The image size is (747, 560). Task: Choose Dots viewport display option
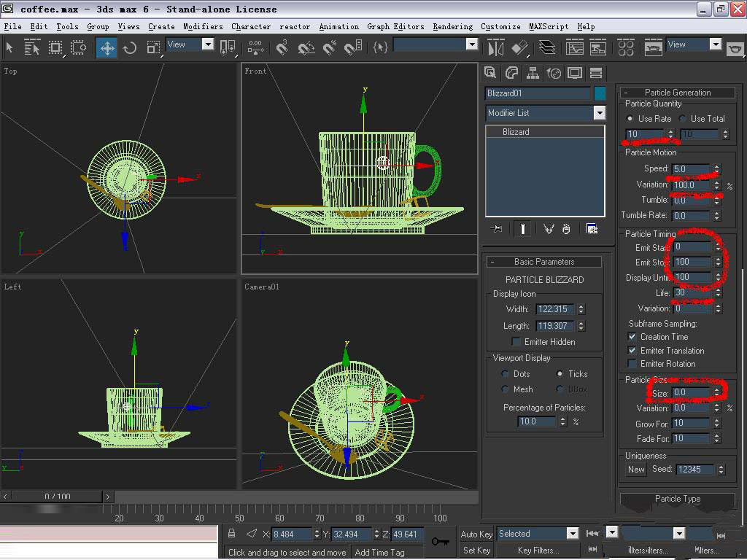(x=505, y=374)
